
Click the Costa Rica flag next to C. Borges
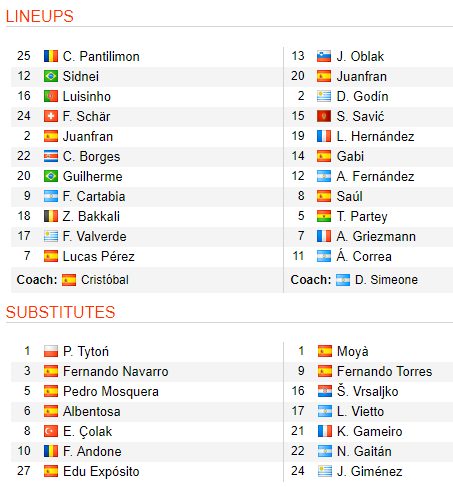coord(51,156)
